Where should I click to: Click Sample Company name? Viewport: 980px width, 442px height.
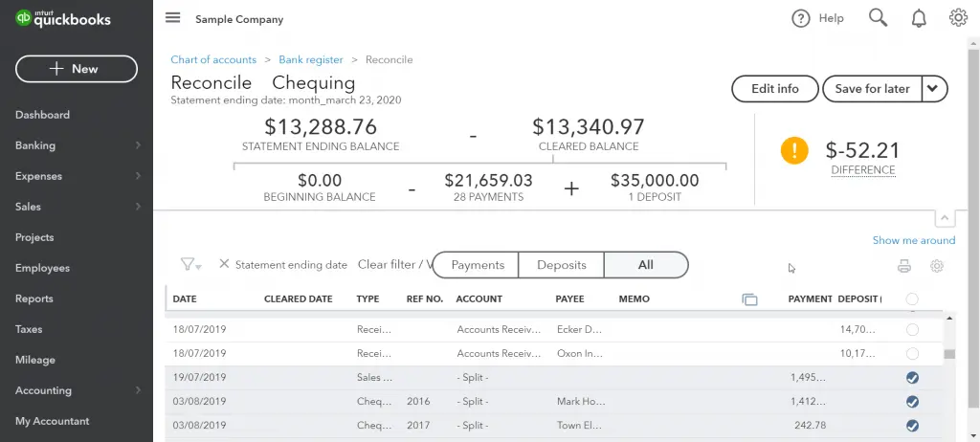click(239, 19)
